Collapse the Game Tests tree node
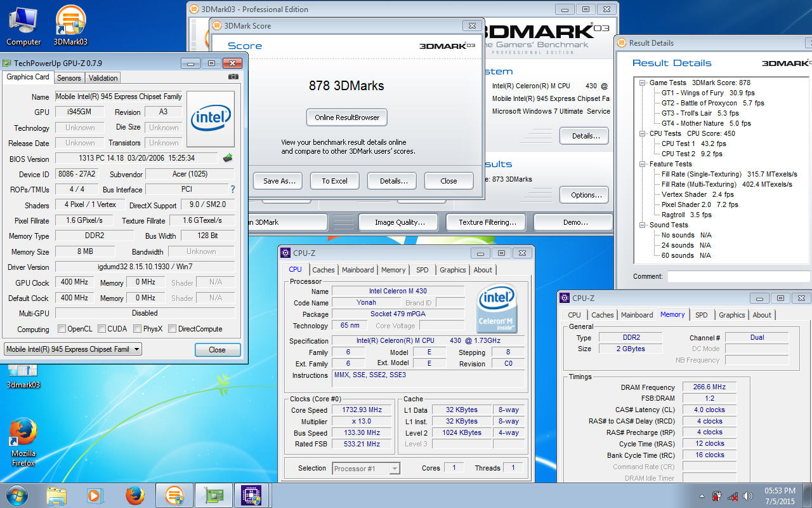Screen dimensions: 812x508 coord(642,83)
